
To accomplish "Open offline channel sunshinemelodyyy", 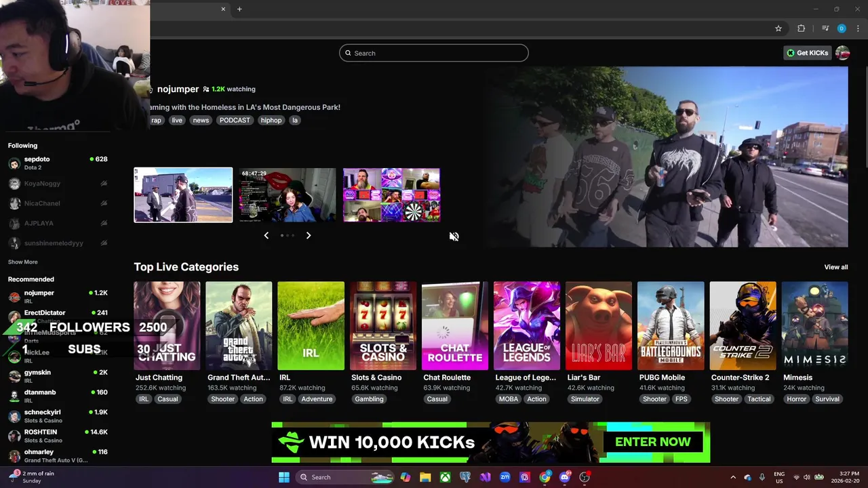I will pyautogui.click(x=58, y=243).
